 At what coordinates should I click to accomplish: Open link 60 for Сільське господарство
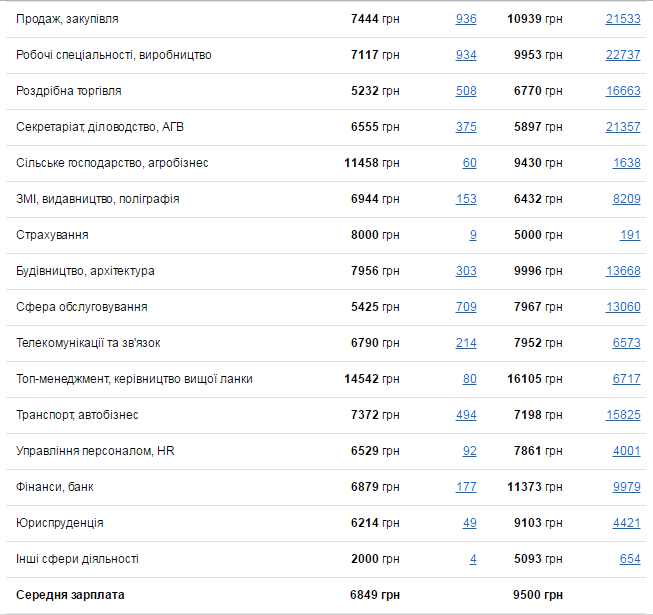point(469,163)
